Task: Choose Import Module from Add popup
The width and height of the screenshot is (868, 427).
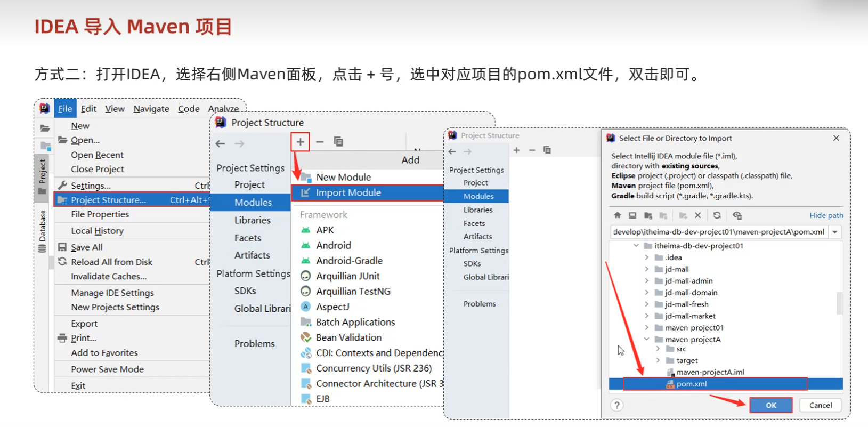Action: 368,192
